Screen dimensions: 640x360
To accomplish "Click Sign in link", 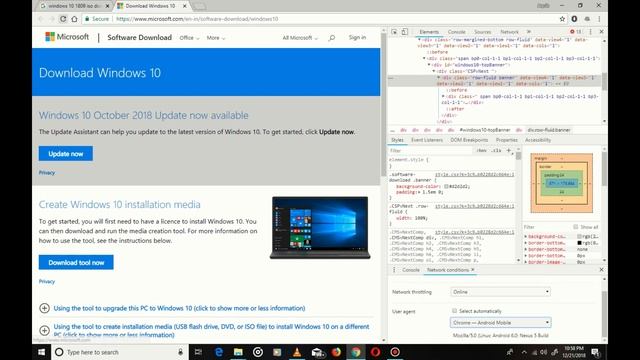I will [357, 38].
